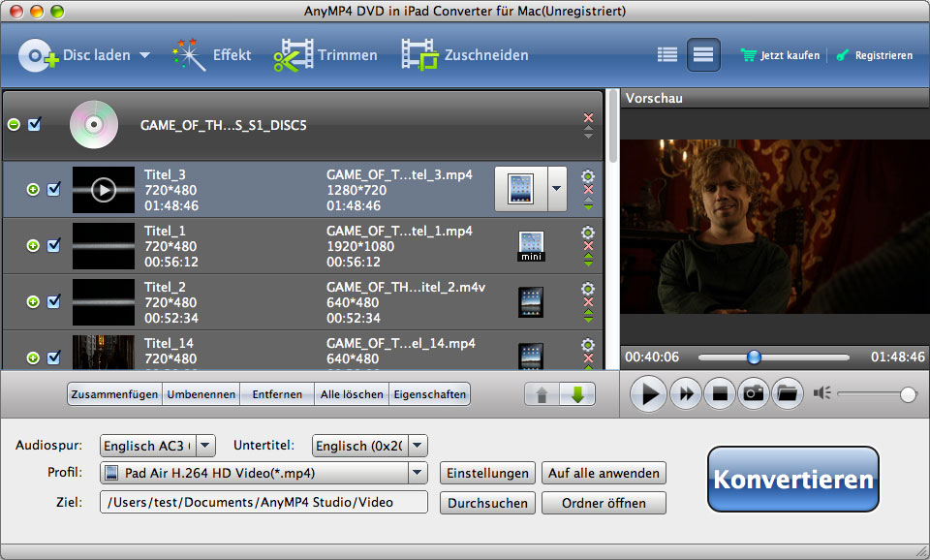Move selected item down with green arrow button
This screenshot has height=560, width=930.
click(x=577, y=394)
